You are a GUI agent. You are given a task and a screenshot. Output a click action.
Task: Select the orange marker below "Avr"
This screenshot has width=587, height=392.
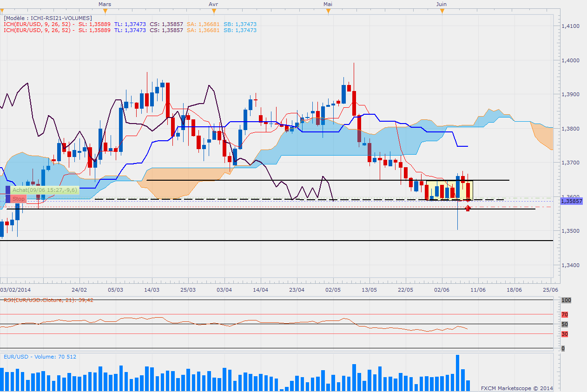coord(213,11)
